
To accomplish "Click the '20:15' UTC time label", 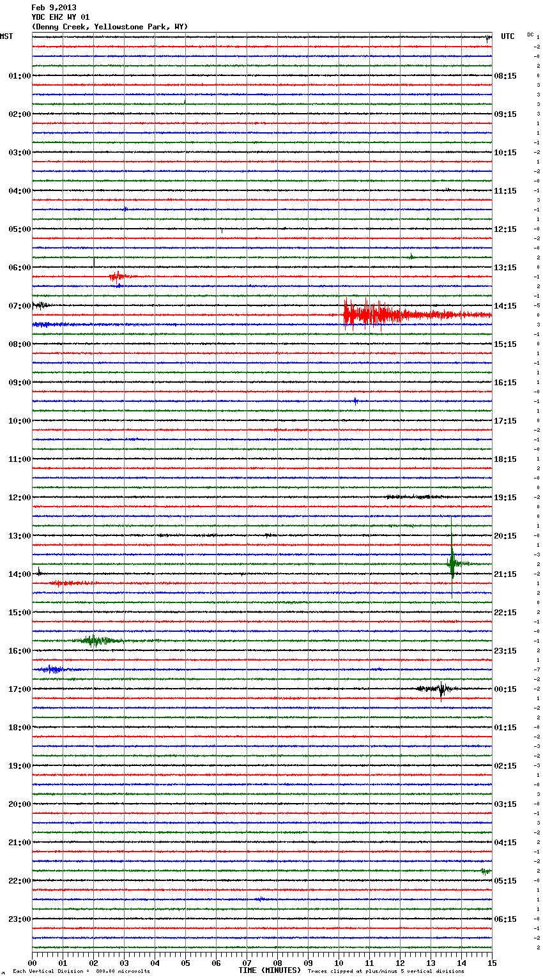I will coord(505,536).
